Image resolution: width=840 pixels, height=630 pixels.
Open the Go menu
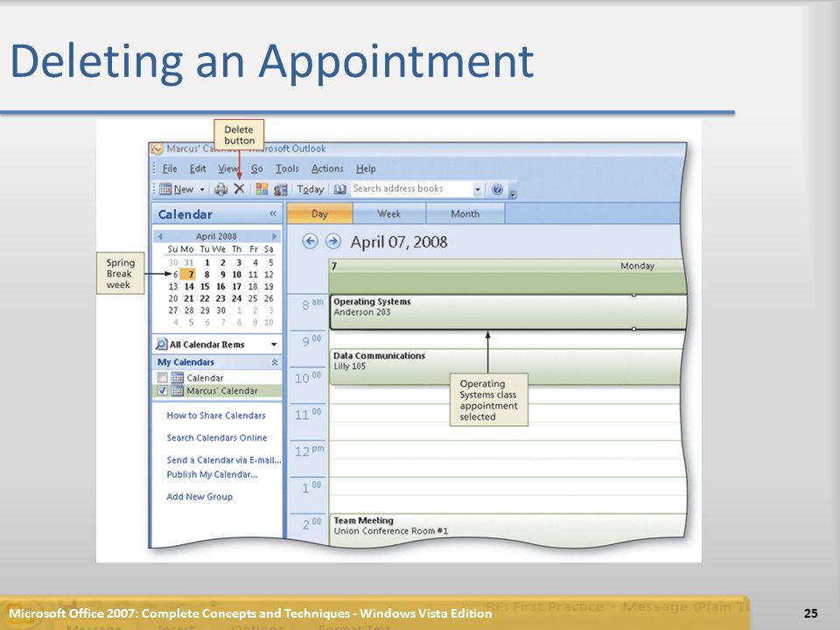[257, 169]
